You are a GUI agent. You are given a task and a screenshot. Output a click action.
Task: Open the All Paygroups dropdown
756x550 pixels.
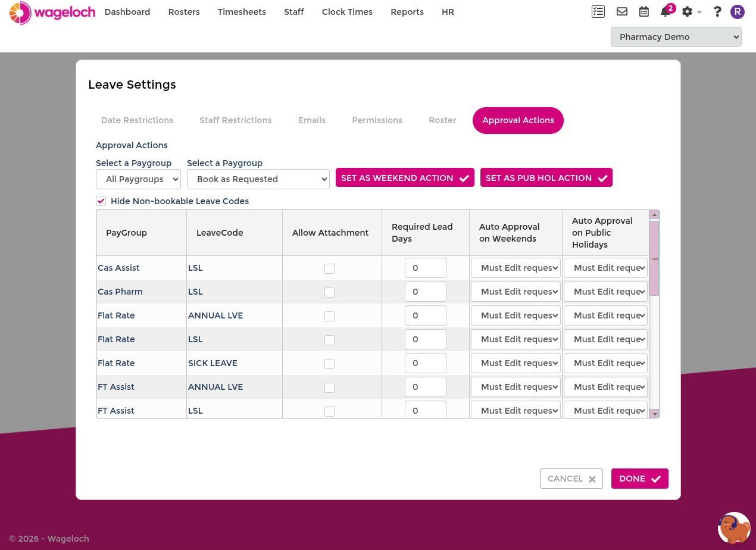138,179
